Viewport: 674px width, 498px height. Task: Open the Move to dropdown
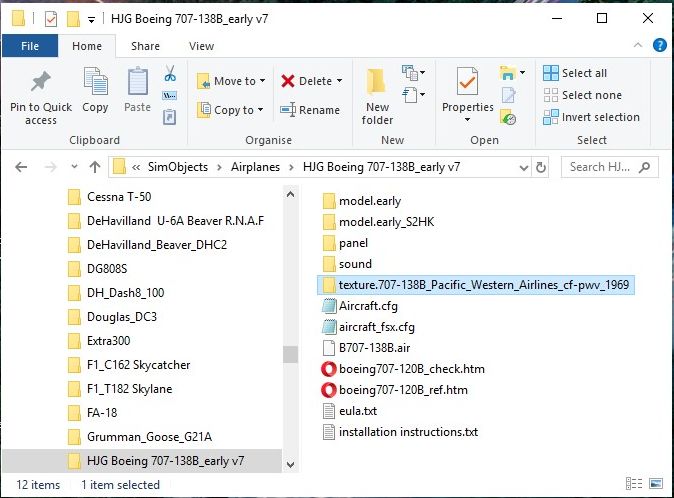[x=231, y=81]
